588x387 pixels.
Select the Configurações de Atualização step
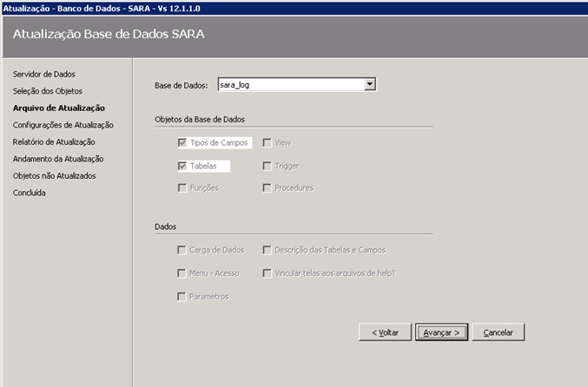point(63,125)
